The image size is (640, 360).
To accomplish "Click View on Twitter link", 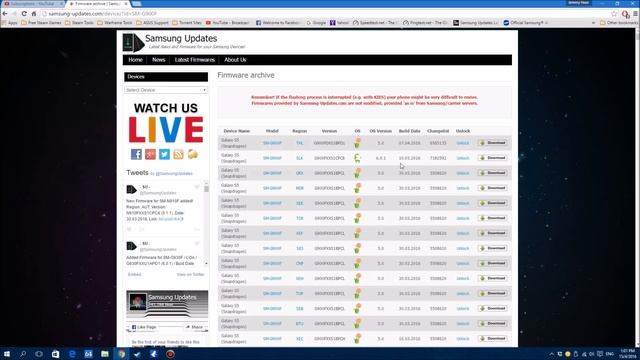I will pyautogui.click(x=190, y=274).
